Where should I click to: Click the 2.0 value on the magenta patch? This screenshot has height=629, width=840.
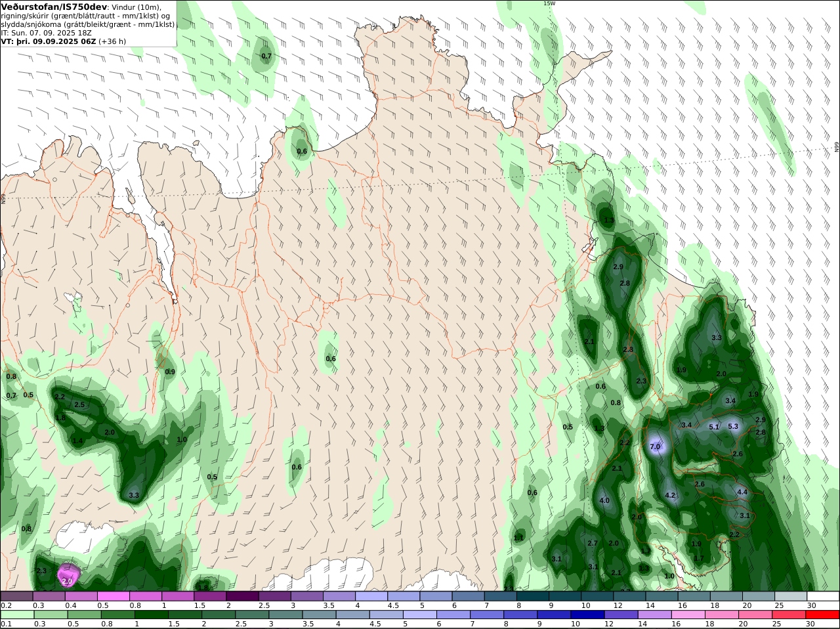pos(67,581)
